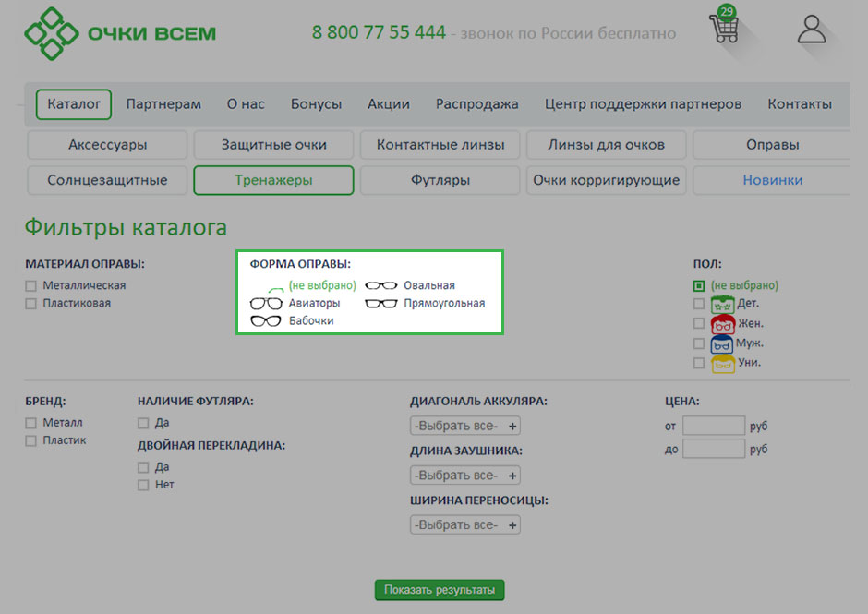Image resolution: width=868 pixels, height=614 pixels.
Task: Click the minimum price 'от' input field
Action: click(x=713, y=426)
